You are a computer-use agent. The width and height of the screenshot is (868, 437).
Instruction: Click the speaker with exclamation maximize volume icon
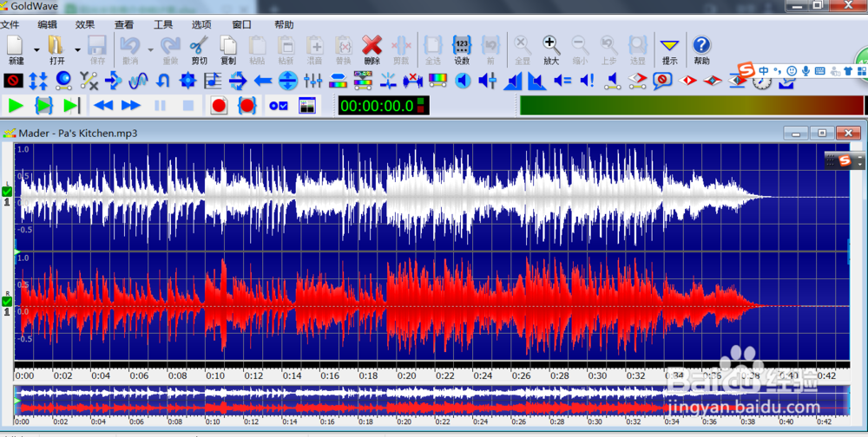click(x=588, y=81)
